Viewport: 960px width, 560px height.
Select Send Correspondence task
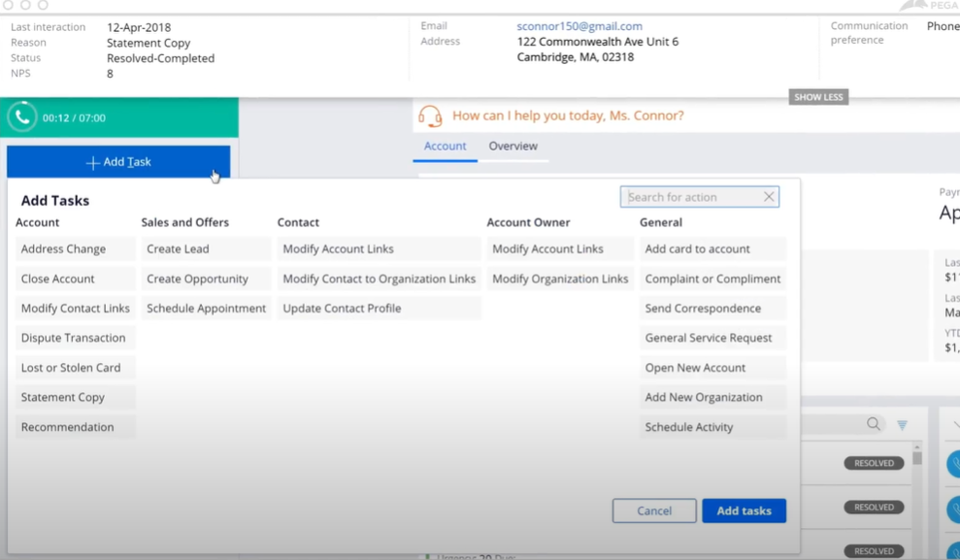[x=712, y=308]
